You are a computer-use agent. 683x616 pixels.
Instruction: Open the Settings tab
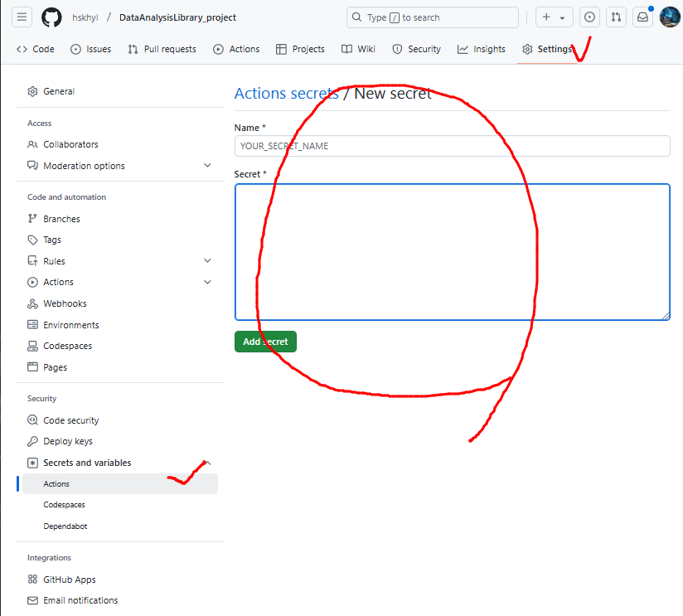(547, 49)
